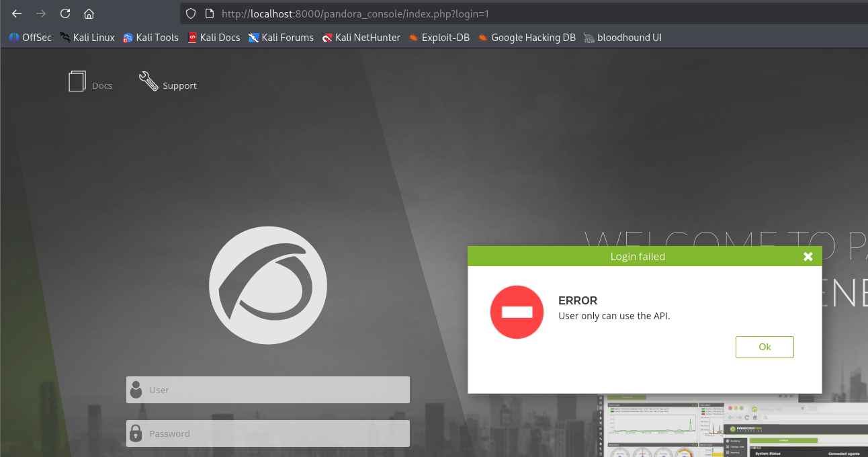Viewport: 868px width, 457px height.
Task: Click the ERROR heading text
Action: [x=578, y=301]
